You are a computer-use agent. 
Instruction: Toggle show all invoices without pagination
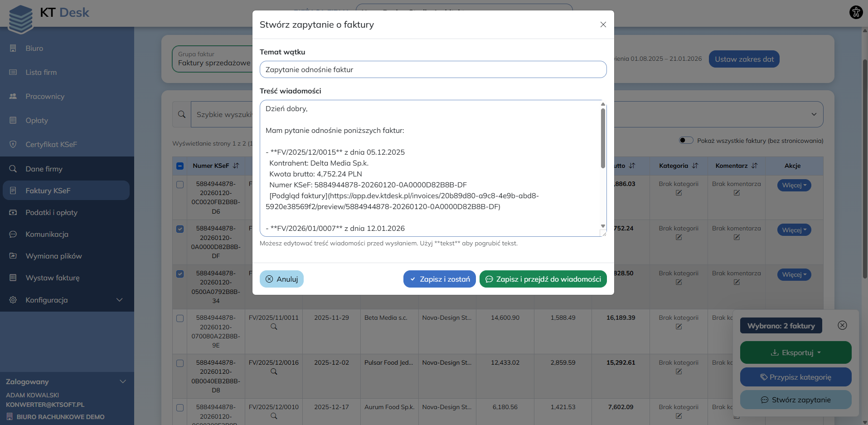click(686, 141)
